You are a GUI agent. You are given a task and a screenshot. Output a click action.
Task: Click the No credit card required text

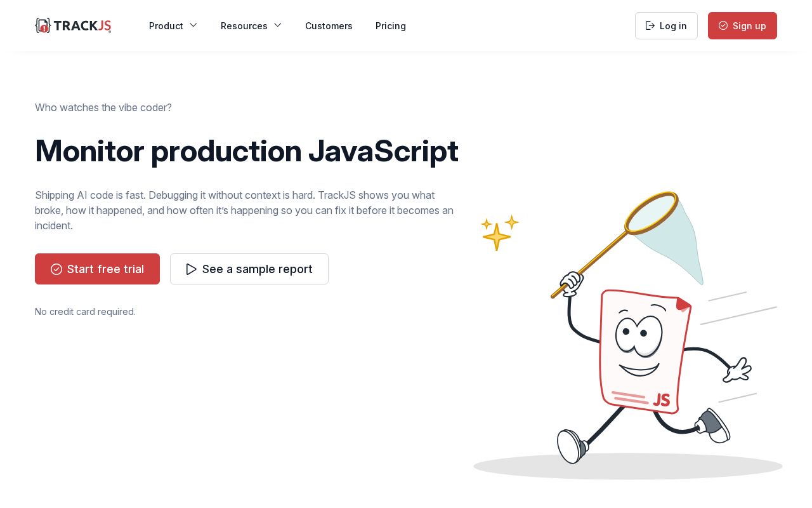85,312
